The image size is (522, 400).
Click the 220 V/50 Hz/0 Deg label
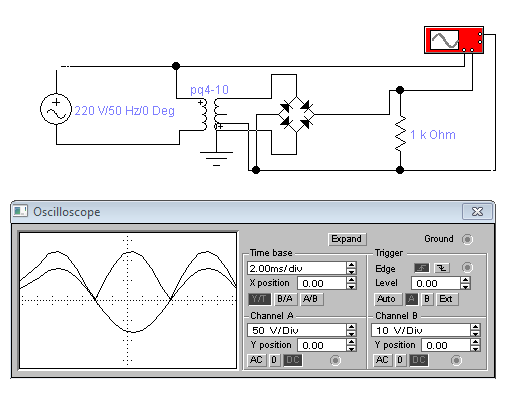click(124, 111)
